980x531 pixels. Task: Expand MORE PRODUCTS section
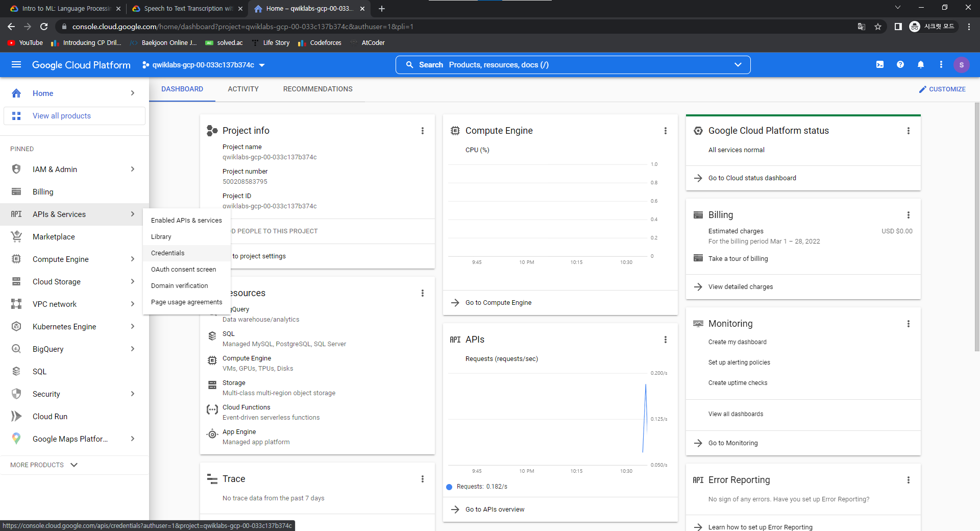point(44,465)
